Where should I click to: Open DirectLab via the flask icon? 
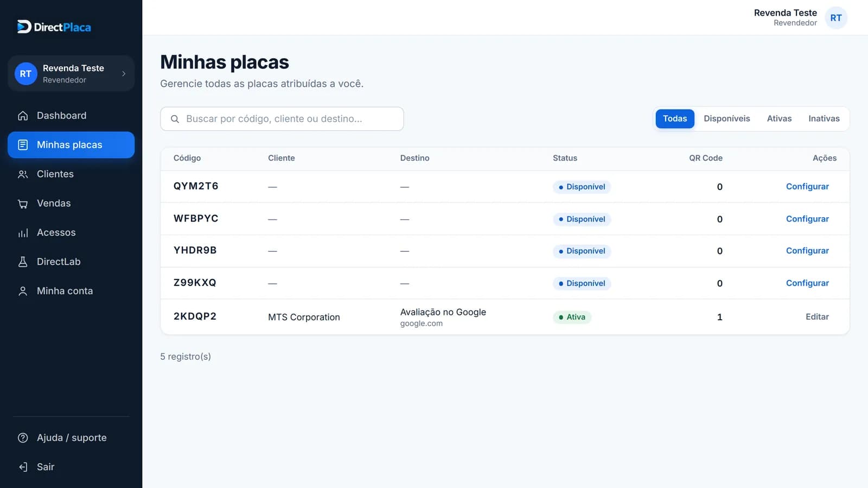tap(23, 262)
